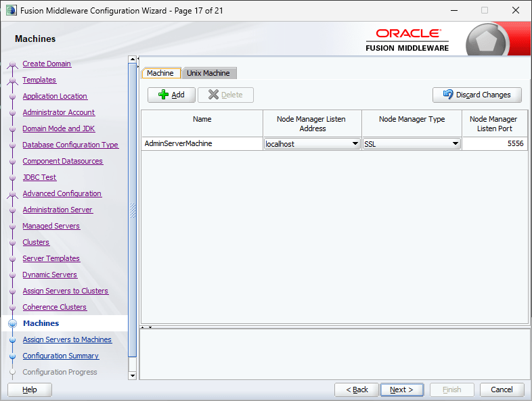Viewport: 532px width, 401px height.
Task: Switch to the Unix Machine tab
Action: point(208,73)
